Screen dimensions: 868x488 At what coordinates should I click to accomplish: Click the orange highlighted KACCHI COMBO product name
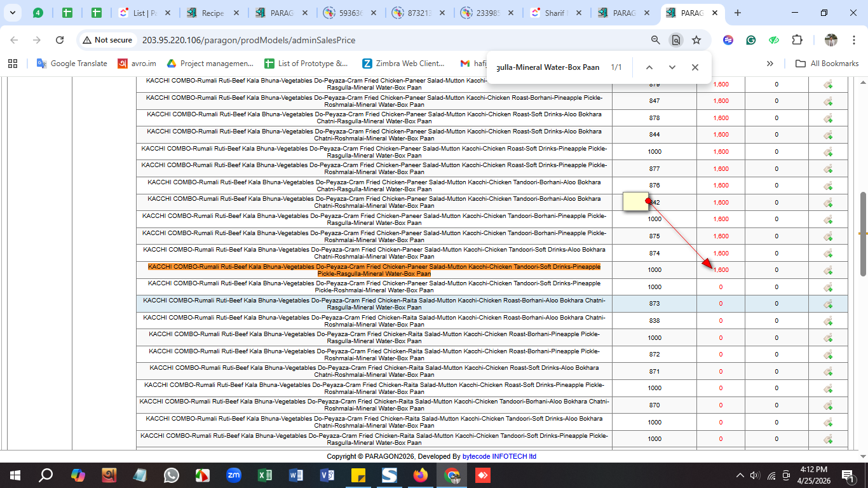[374, 270]
